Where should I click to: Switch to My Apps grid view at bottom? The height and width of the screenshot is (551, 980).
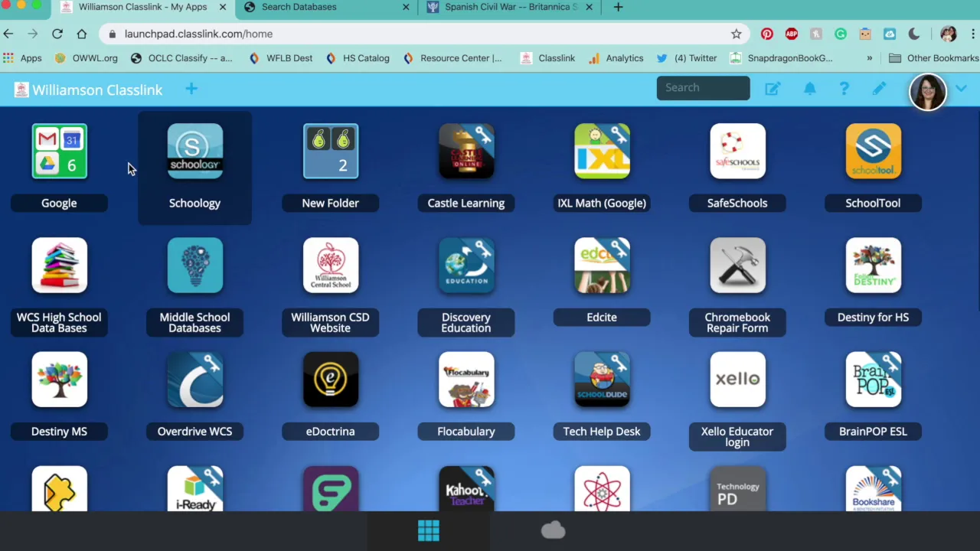coord(429,530)
